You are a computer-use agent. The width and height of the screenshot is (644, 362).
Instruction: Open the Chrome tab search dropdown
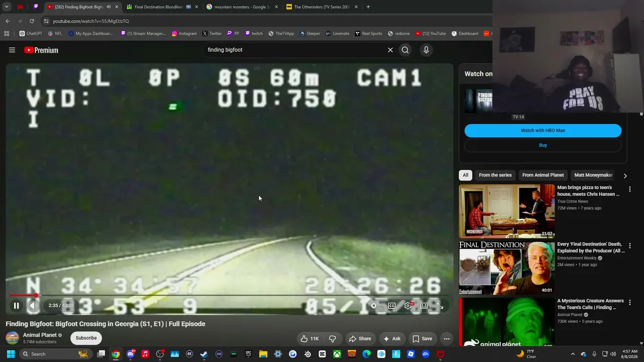(7, 7)
